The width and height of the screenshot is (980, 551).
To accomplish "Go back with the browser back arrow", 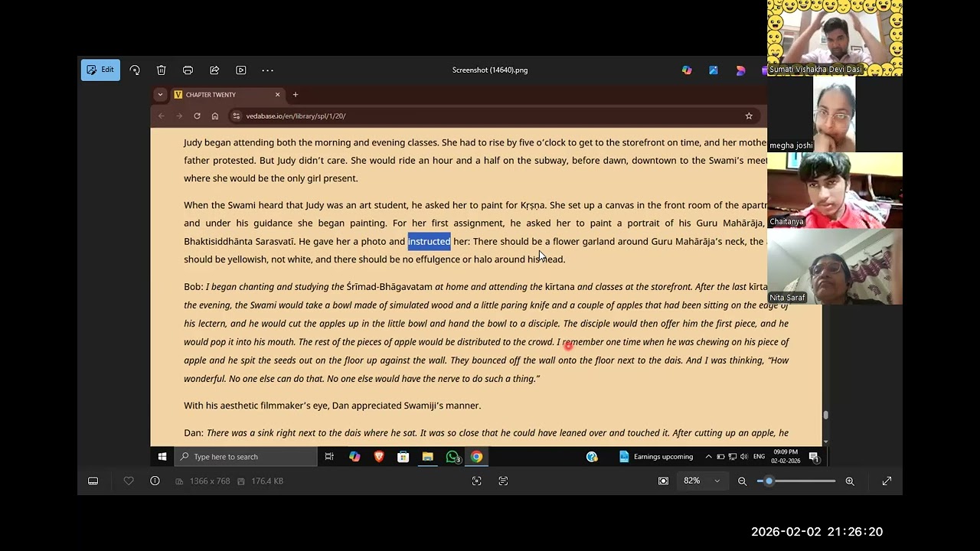I will click(161, 116).
